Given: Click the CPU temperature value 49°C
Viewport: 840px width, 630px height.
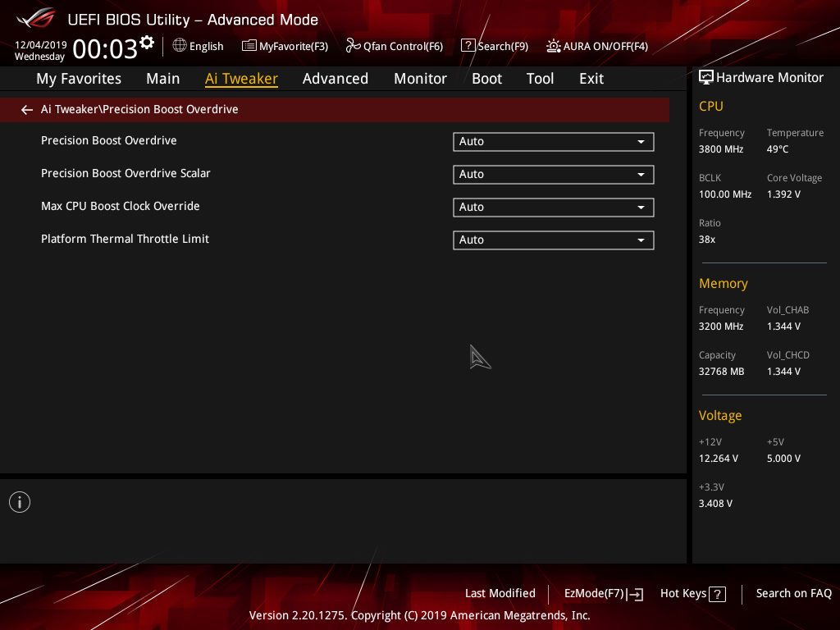Looking at the screenshot, I should (778, 149).
